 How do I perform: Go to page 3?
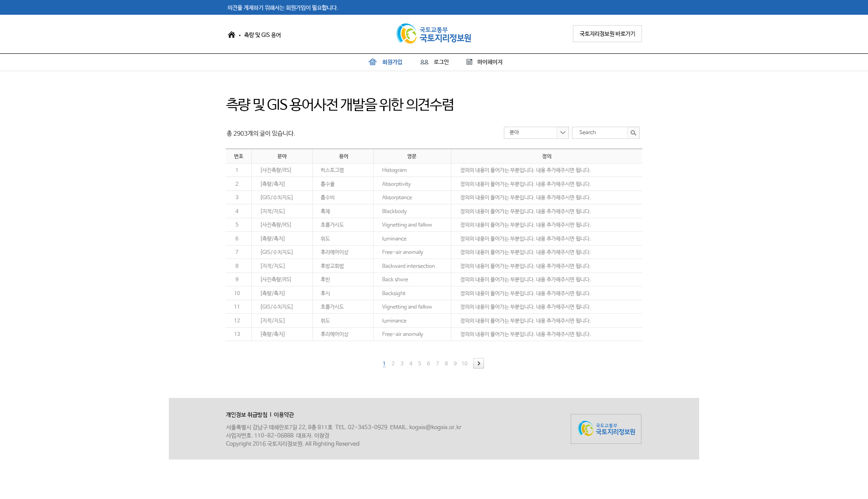point(402,364)
